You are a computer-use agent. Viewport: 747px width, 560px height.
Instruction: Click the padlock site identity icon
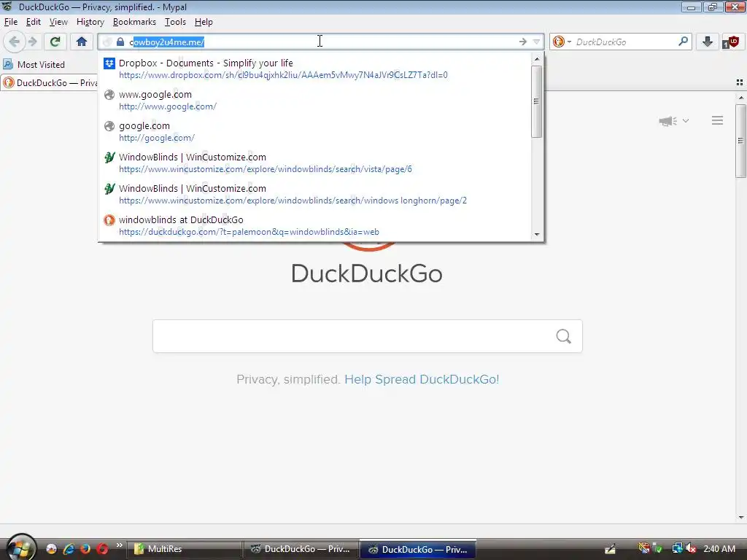[x=120, y=42]
